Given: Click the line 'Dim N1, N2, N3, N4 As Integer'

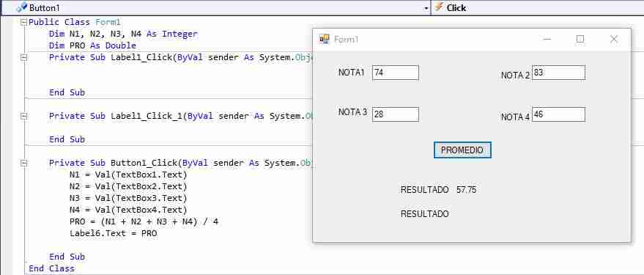Looking at the screenshot, I should (123, 34).
